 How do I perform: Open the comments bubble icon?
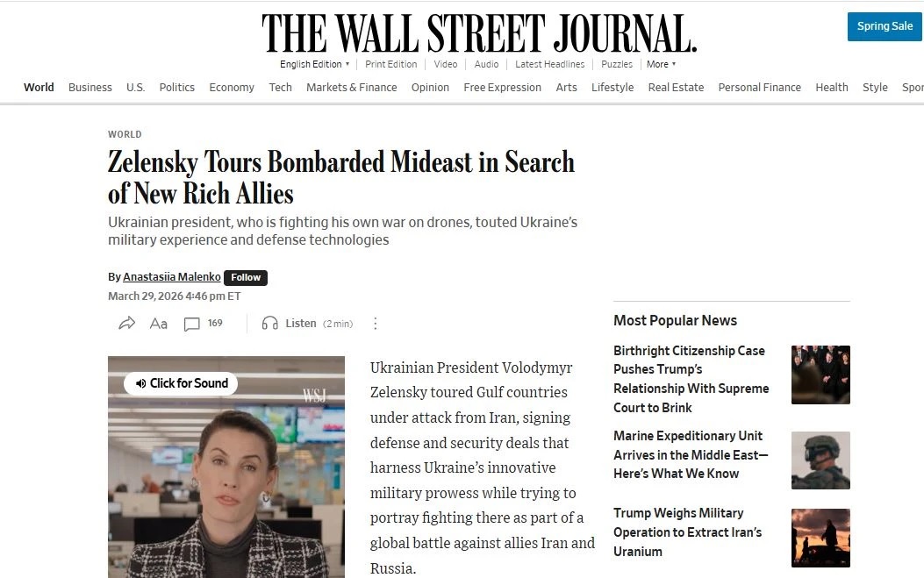click(191, 325)
